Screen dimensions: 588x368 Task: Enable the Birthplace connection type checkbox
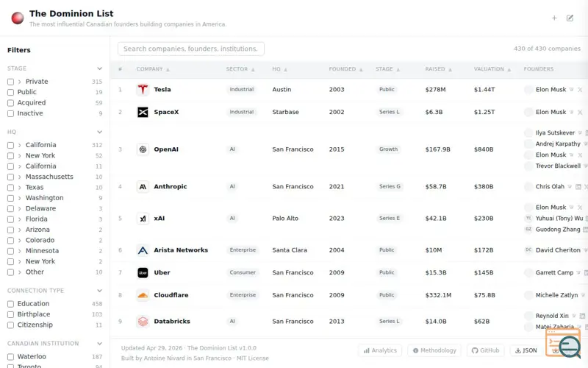10,314
